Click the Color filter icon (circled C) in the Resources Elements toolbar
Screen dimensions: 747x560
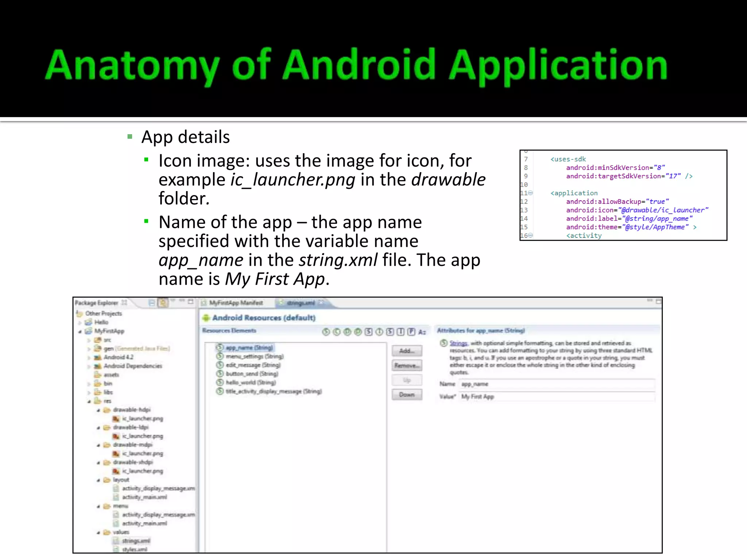tap(337, 332)
